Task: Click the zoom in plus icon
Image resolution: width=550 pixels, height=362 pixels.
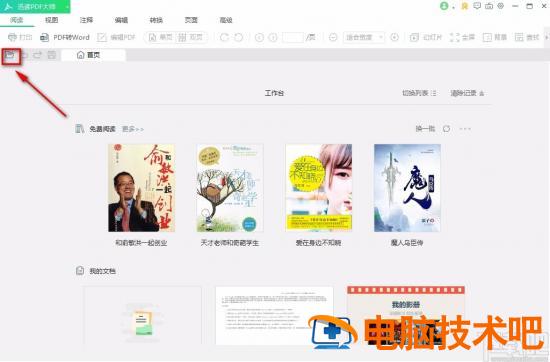Action: (395, 37)
